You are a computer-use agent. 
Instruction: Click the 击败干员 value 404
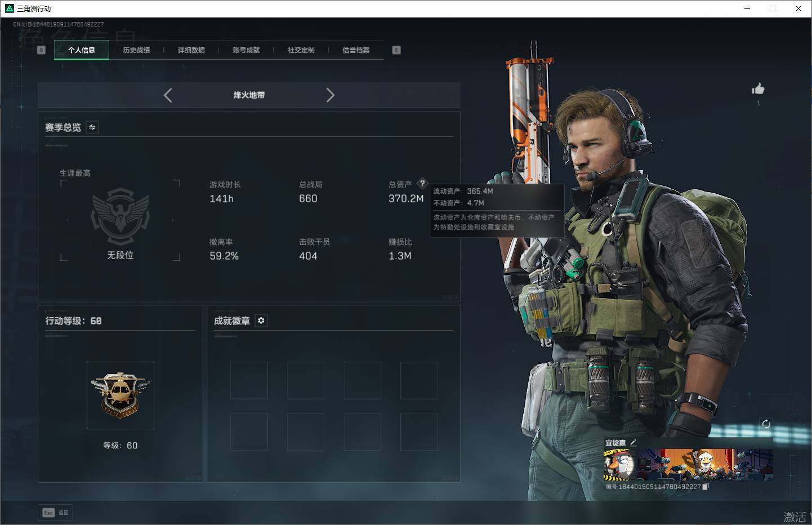tap(308, 256)
